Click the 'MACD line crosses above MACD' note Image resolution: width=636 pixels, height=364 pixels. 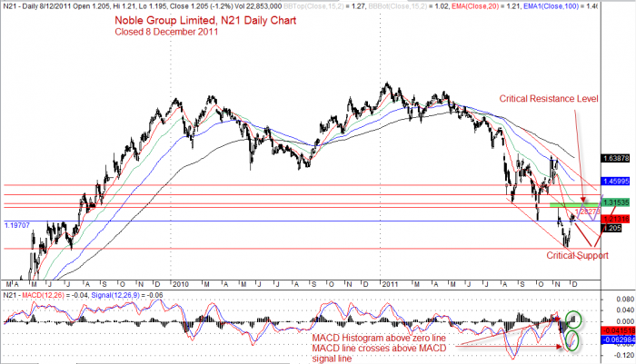coord(379,349)
